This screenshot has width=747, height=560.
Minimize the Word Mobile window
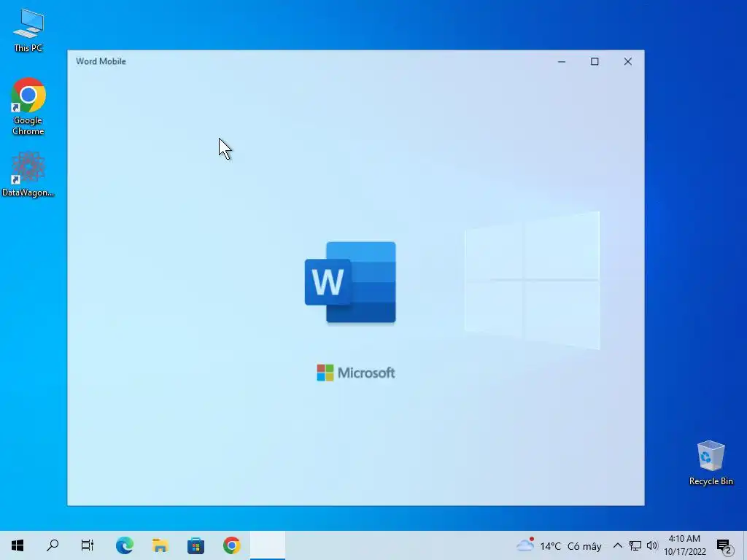click(x=562, y=61)
